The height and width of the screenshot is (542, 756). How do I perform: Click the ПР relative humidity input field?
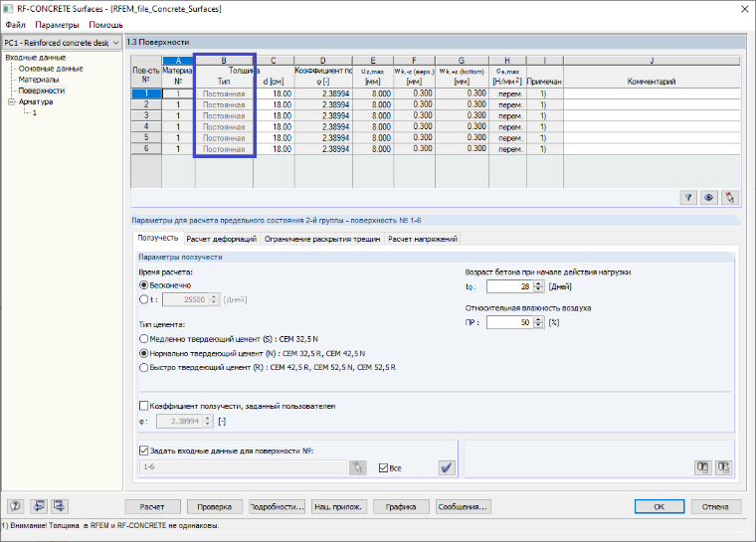click(x=509, y=322)
